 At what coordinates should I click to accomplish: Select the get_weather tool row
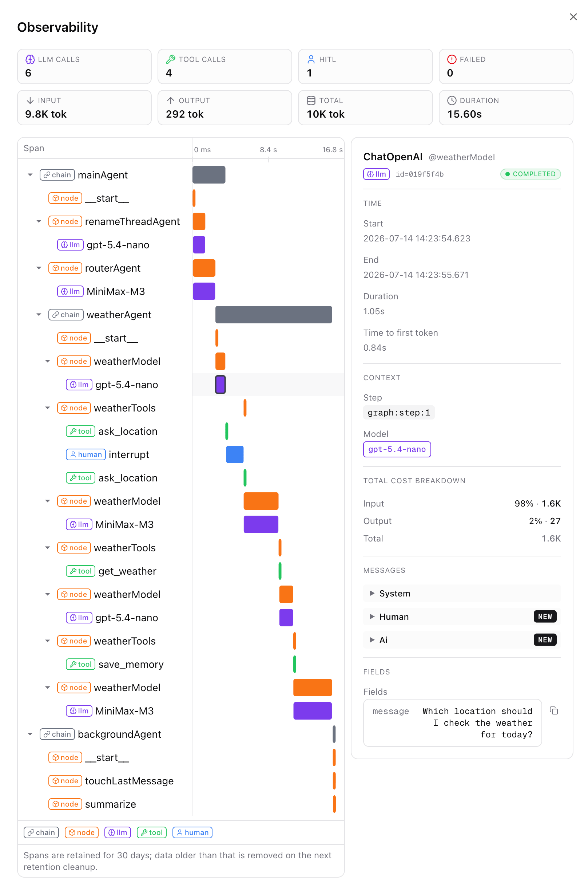pos(181,571)
